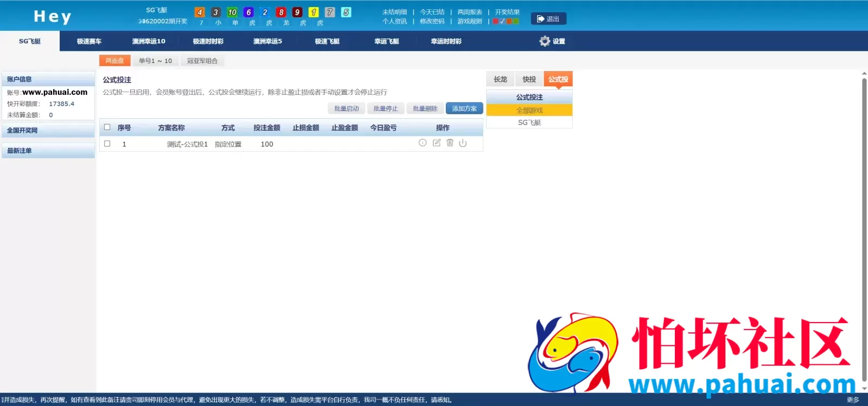Click orange result ball number 4

[200, 12]
